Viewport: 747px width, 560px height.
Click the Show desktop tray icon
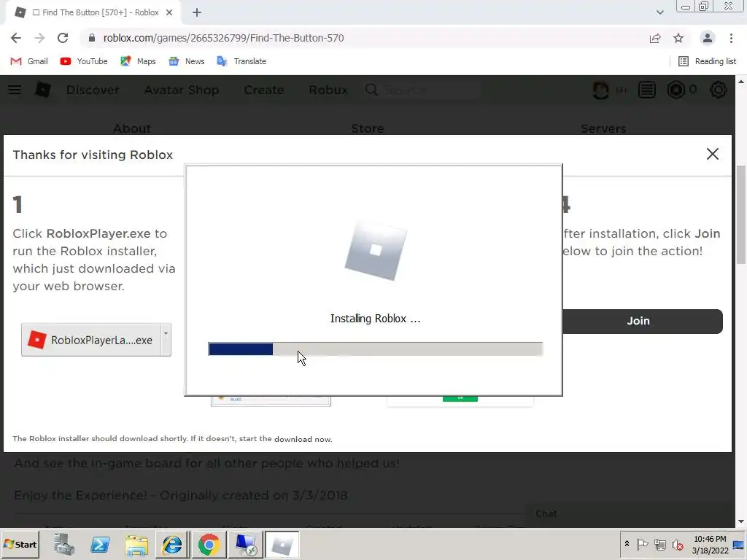[x=738, y=544]
